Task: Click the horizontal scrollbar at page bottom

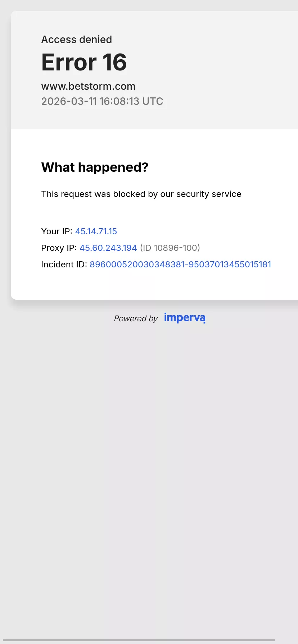Action: (x=139, y=640)
